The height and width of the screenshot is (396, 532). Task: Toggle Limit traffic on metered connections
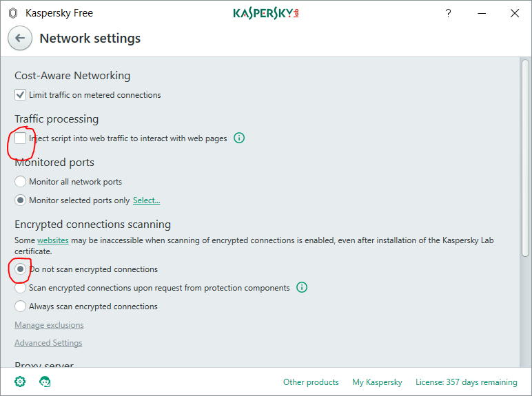21,95
